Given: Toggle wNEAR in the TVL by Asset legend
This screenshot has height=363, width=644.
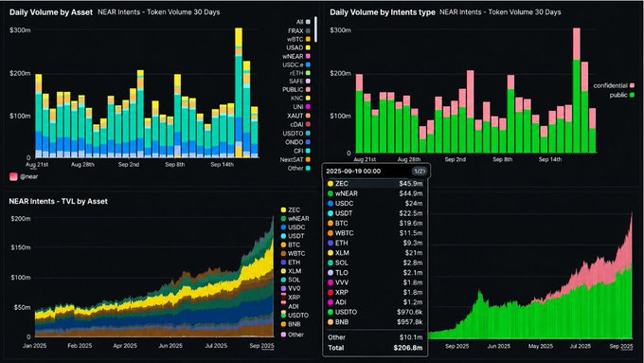Looking at the screenshot, I should click(295, 219).
